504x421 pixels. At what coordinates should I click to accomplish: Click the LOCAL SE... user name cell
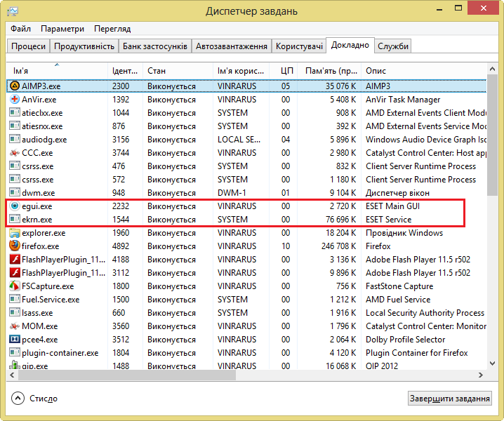click(x=239, y=140)
